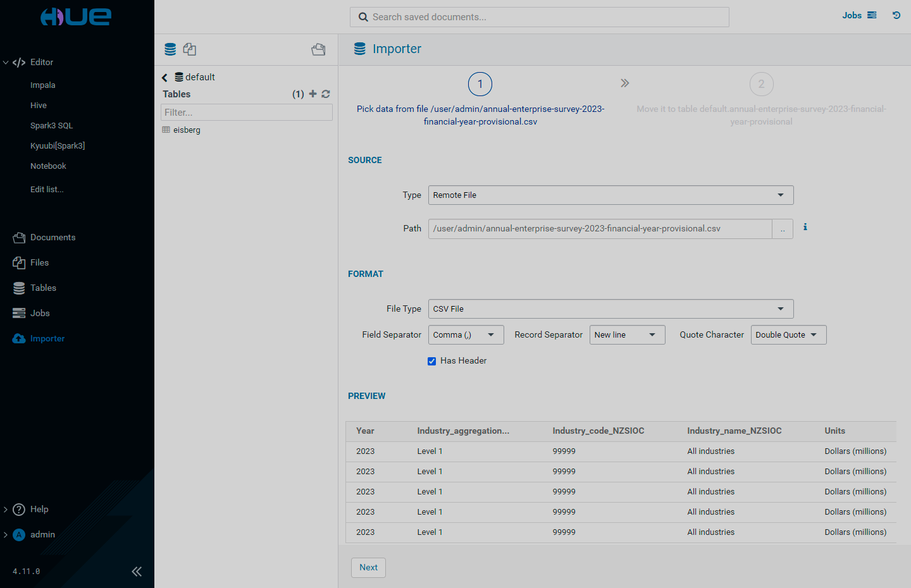Go back from default database
This screenshot has width=911, height=588.
(x=164, y=77)
